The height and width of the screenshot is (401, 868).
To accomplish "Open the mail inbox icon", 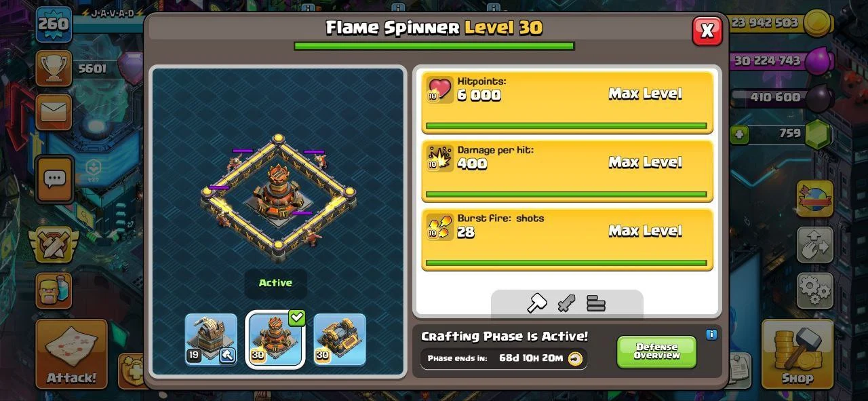I will (x=54, y=113).
